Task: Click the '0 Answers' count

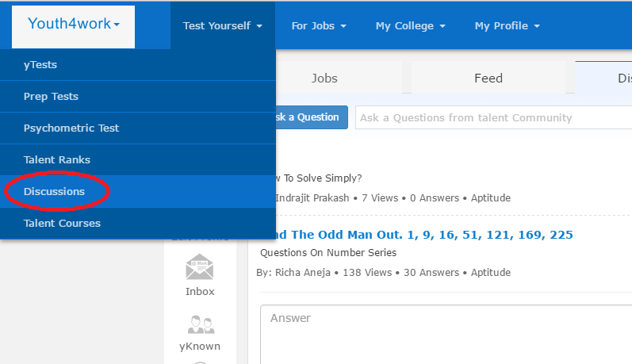Action: tap(435, 198)
